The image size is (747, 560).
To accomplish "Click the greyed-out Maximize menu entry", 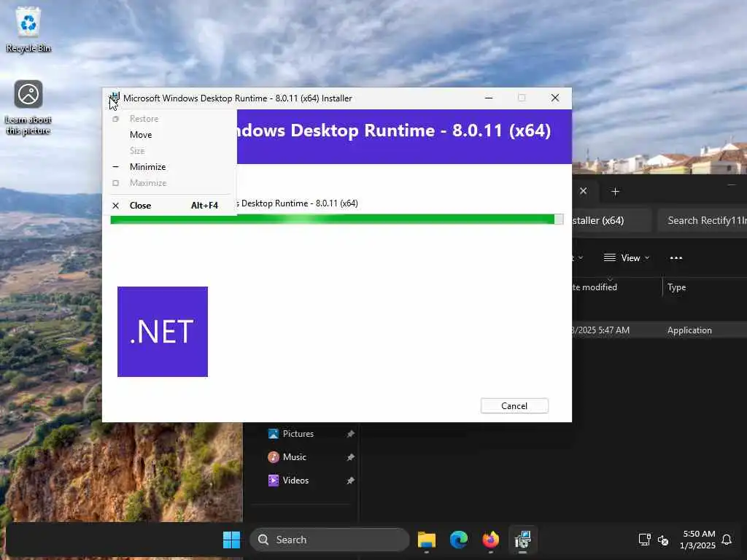I will pos(170,183).
